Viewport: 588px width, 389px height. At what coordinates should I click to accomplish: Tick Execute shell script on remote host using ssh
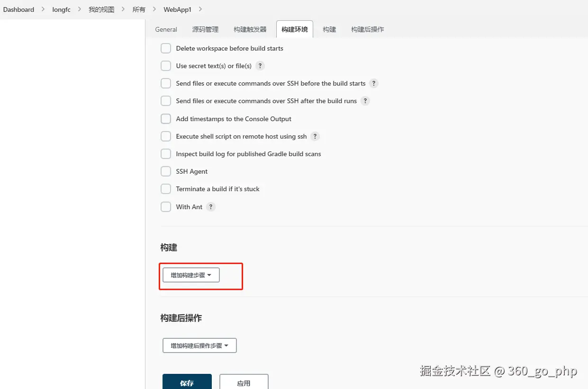[166, 136]
